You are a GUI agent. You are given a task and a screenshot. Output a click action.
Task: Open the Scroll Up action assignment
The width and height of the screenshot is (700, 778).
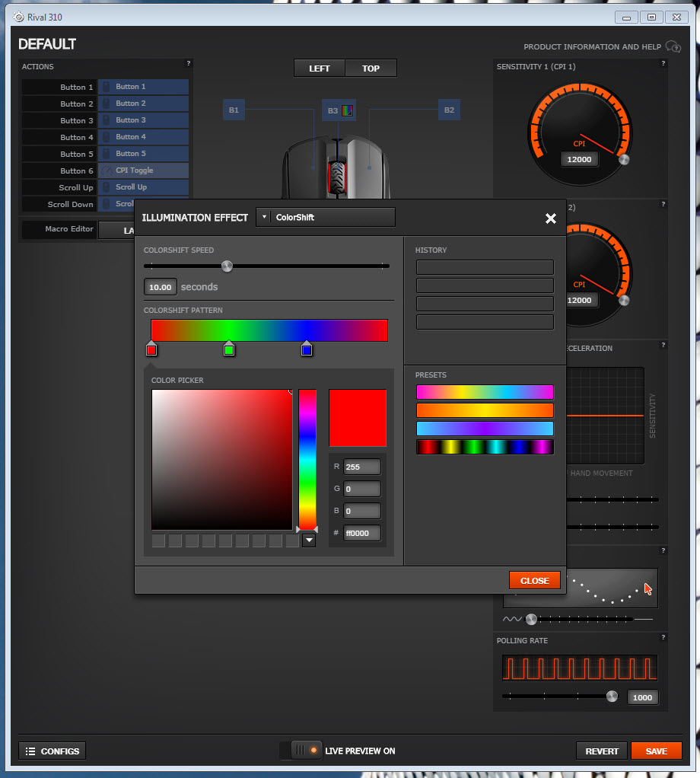143,187
